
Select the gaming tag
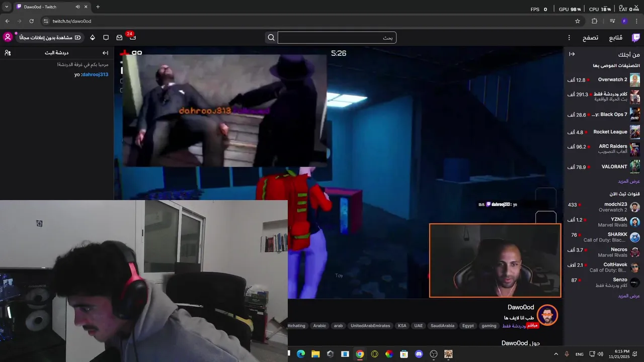click(x=489, y=326)
